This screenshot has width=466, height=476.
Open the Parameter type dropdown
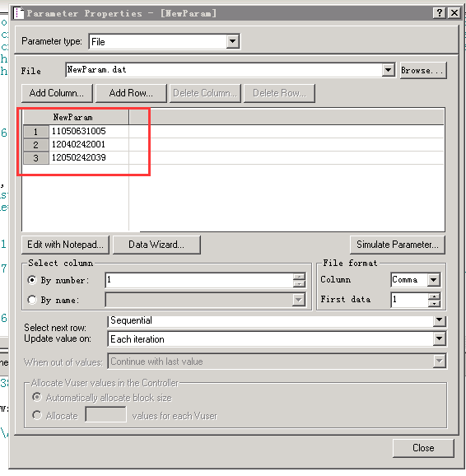pos(232,41)
